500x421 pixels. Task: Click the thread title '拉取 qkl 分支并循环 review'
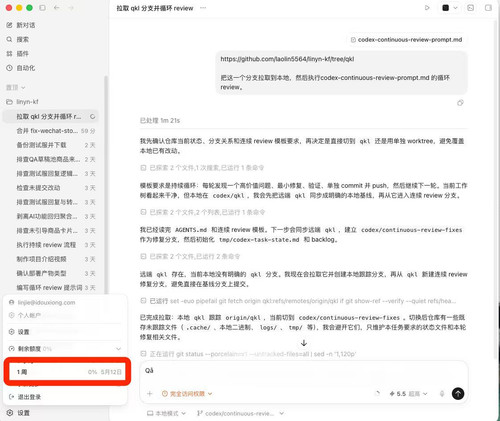tap(155, 8)
